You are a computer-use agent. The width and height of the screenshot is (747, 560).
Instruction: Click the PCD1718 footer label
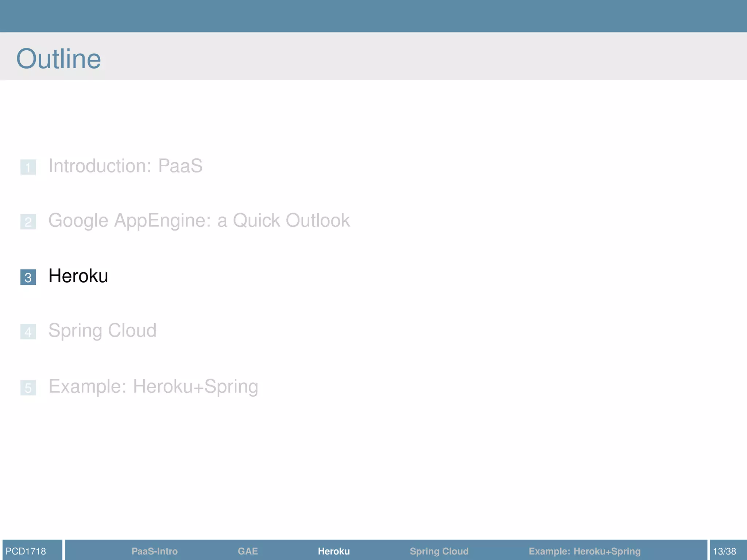pyautogui.click(x=26, y=551)
